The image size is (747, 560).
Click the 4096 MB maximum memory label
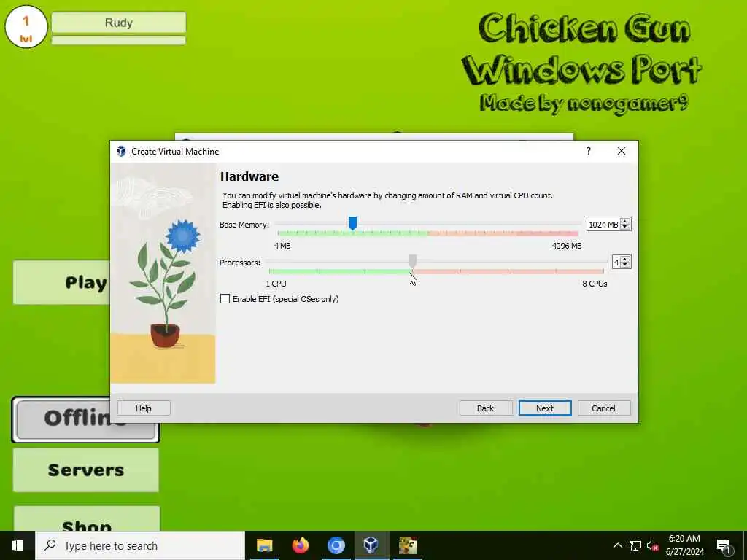pos(566,246)
